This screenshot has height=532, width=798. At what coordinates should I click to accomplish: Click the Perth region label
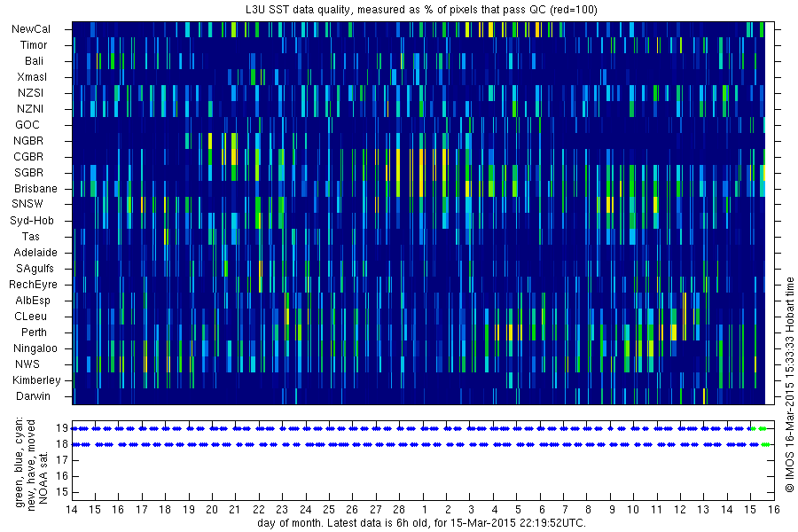click(34, 332)
